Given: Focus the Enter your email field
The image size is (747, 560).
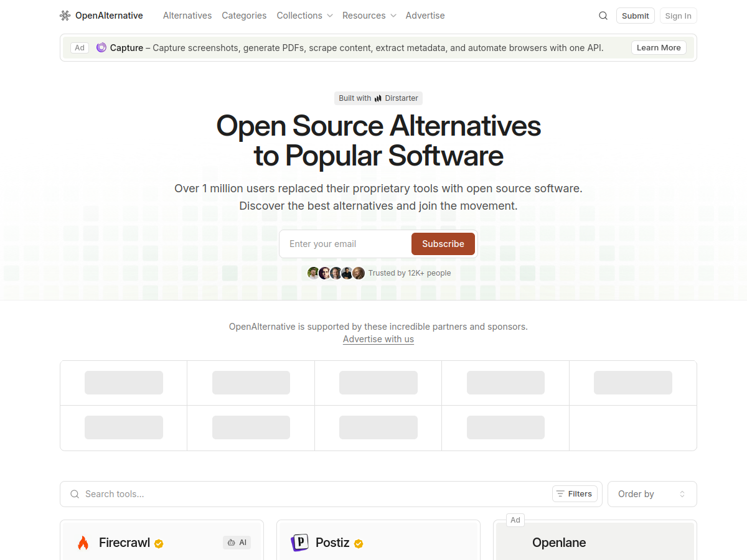Looking at the screenshot, I should point(345,244).
